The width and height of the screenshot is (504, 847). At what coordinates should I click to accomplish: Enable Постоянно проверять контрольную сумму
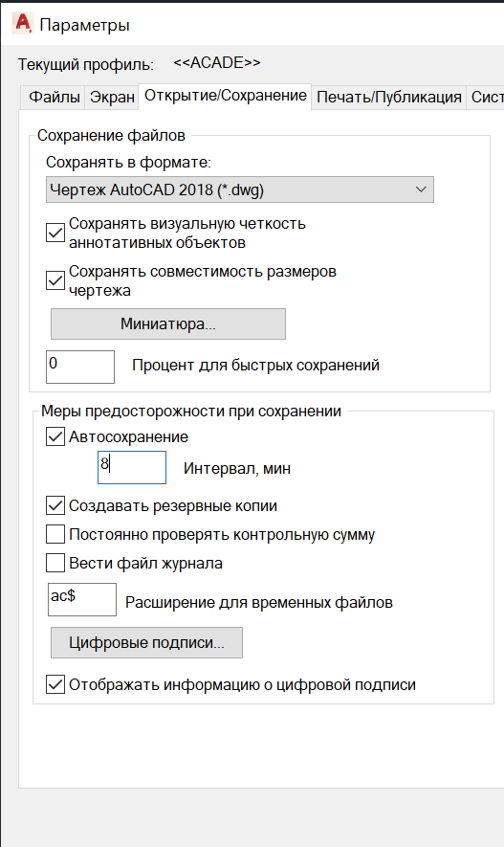pos(55,534)
